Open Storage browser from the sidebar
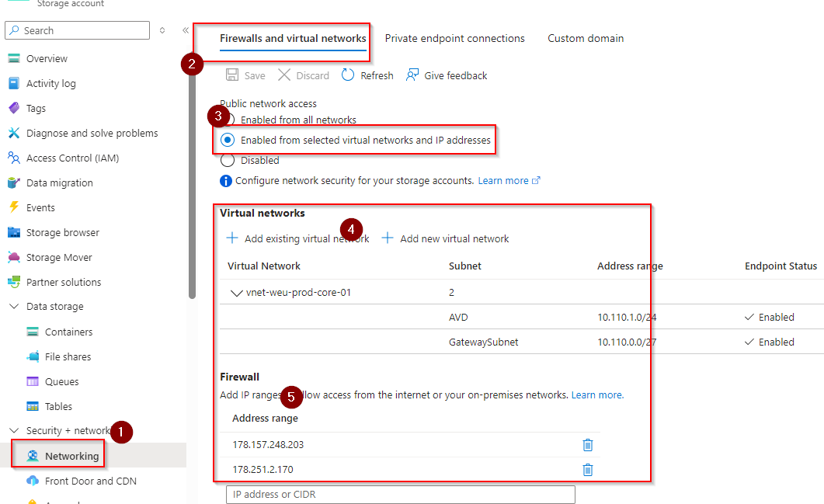Screen dimensions: 824x504 62,232
